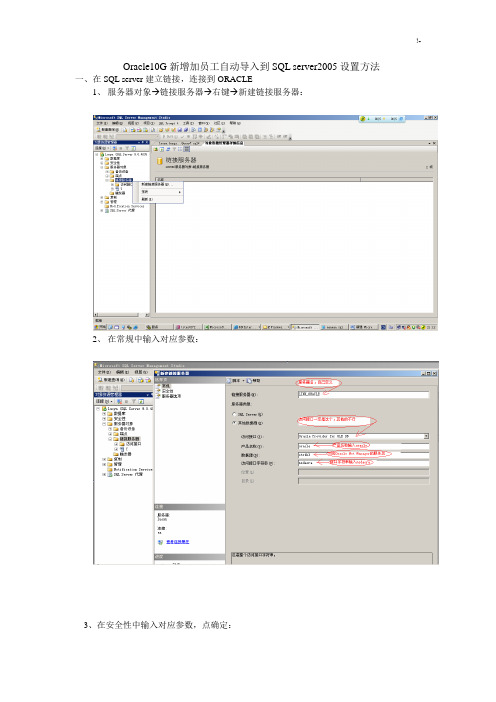Click 新建链接服务器 in the context menu
Screen dimensions: 496x702
pos(160,184)
